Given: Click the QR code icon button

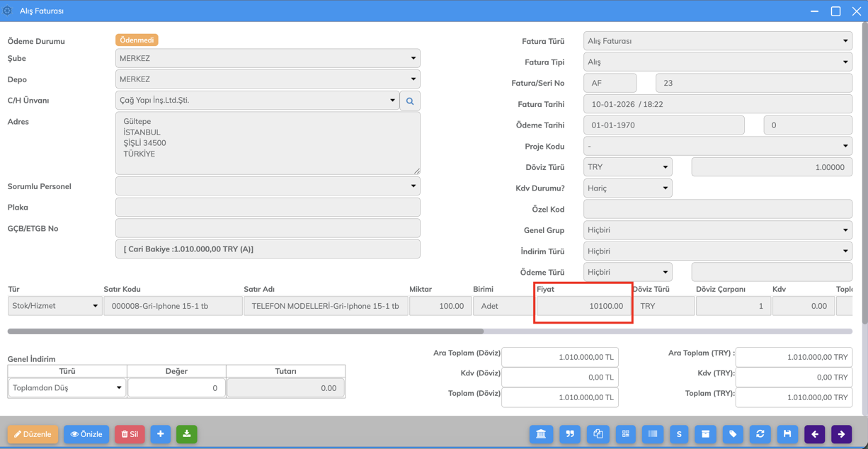Looking at the screenshot, I should click(625, 434).
